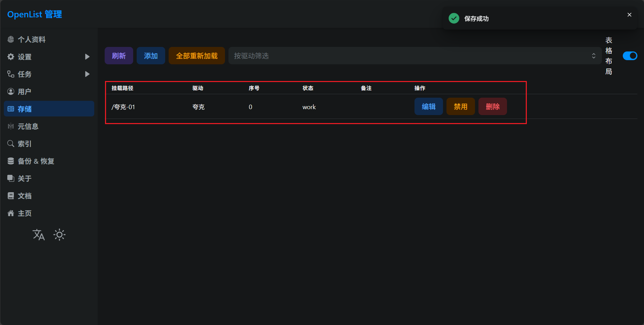
Task: Click the database icon for 备份 & 恢复
Action: pyautogui.click(x=11, y=161)
